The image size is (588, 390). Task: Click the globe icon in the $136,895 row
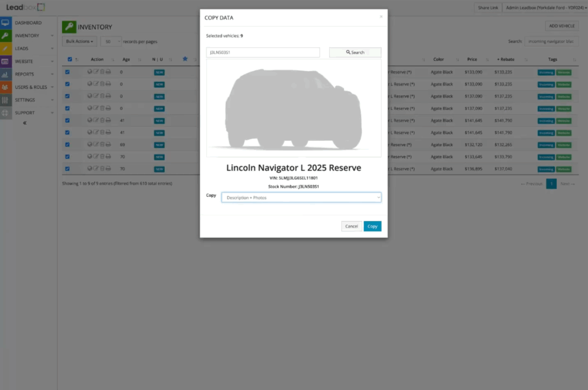point(90,168)
